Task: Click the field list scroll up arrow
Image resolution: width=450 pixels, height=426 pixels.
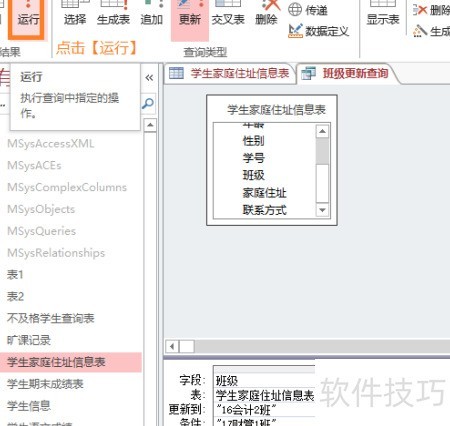Action: click(322, 131)
